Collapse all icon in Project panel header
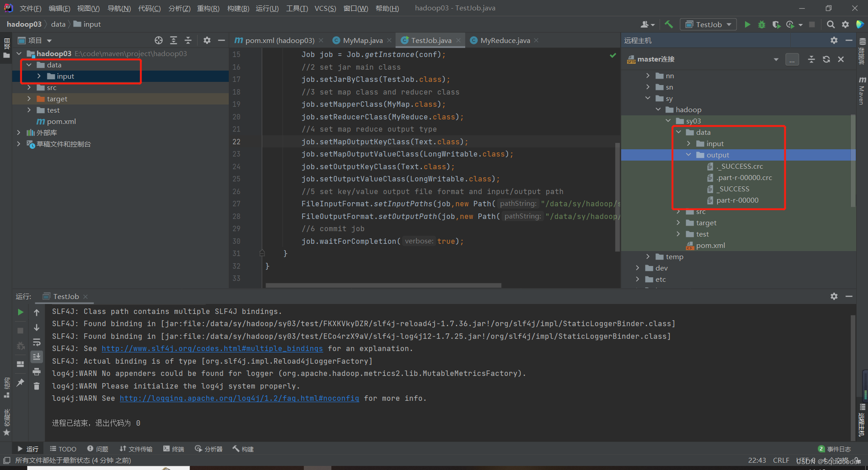 pos(188,40)
